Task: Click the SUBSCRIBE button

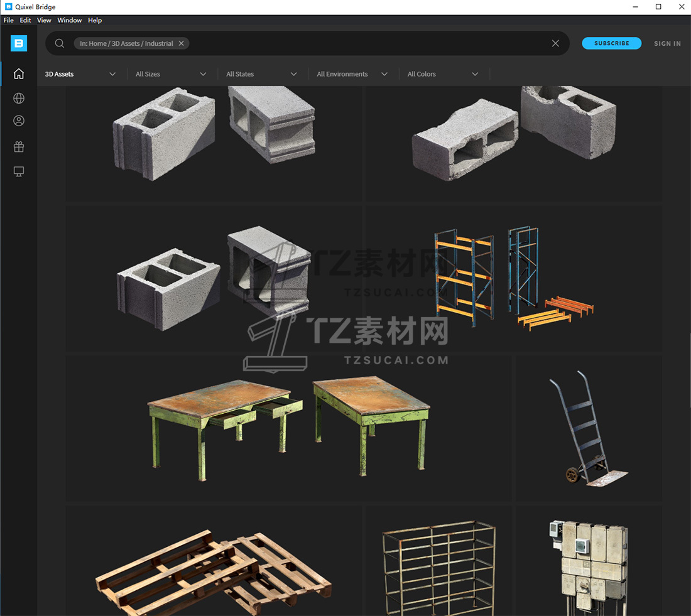Action: pos(612,43)
